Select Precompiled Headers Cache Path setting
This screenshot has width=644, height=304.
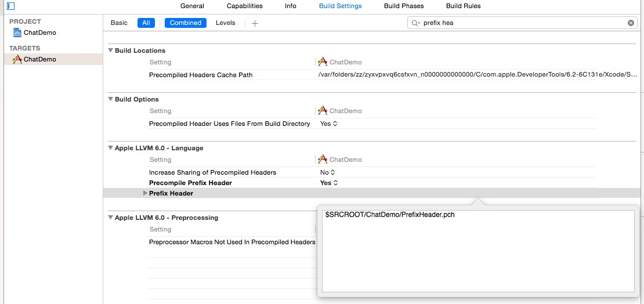tap(201, 75)
